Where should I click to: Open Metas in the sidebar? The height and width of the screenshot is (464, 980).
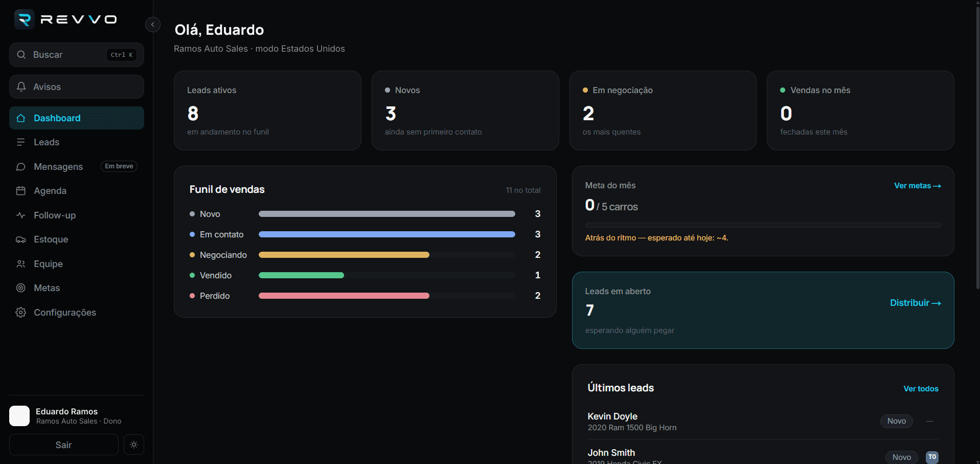(x=77, y=288)
